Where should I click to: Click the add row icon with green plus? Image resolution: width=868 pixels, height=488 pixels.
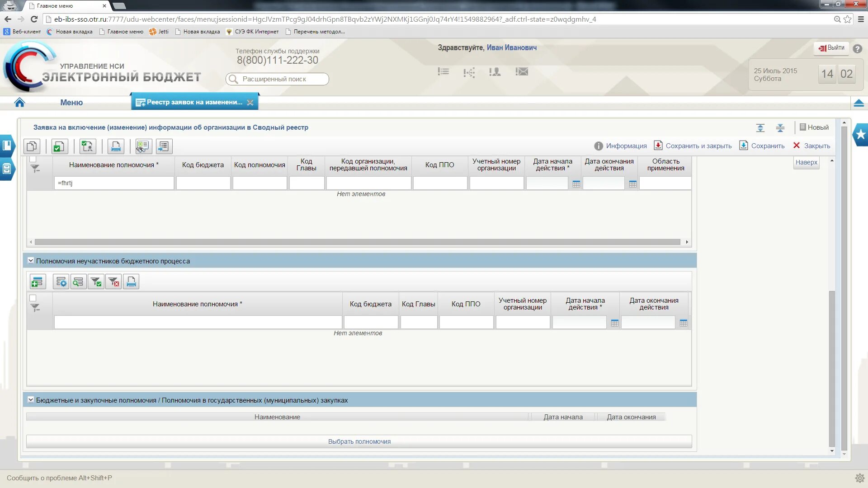(38, 282)
